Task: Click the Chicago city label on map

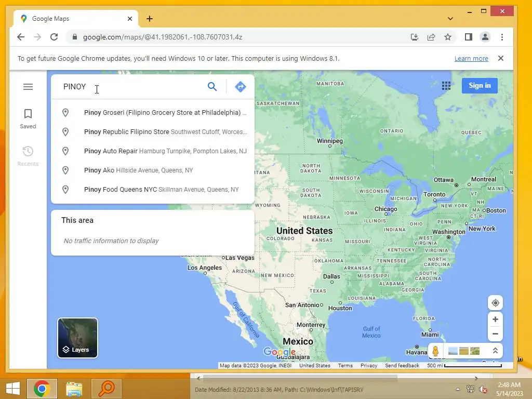Action: point(386,209)
